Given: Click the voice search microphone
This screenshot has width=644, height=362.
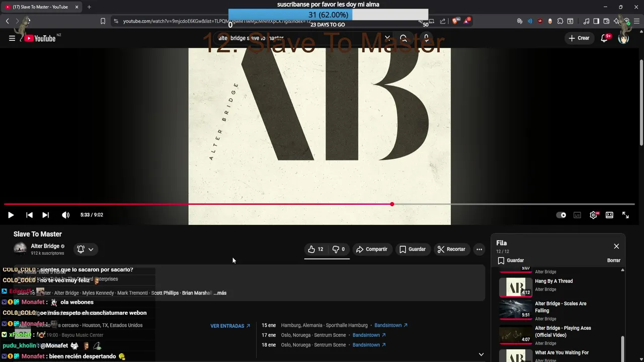Looking at the screenshot, I should 426,38.
